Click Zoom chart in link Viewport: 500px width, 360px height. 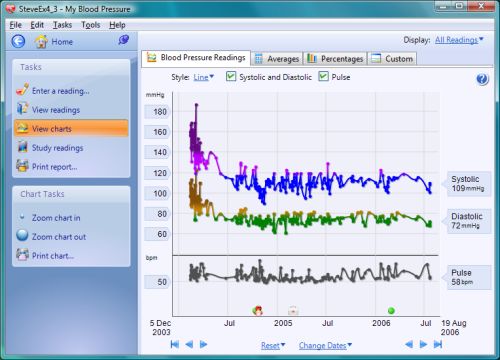[x=56, y=218]
